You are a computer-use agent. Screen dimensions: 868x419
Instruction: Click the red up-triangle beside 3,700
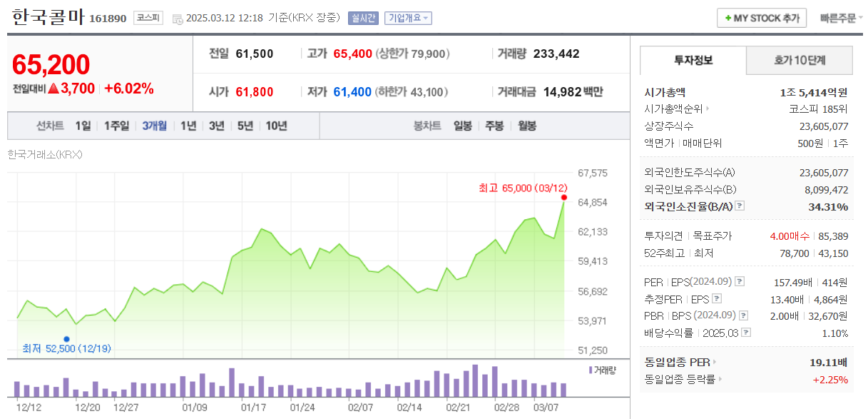point(53,89)
